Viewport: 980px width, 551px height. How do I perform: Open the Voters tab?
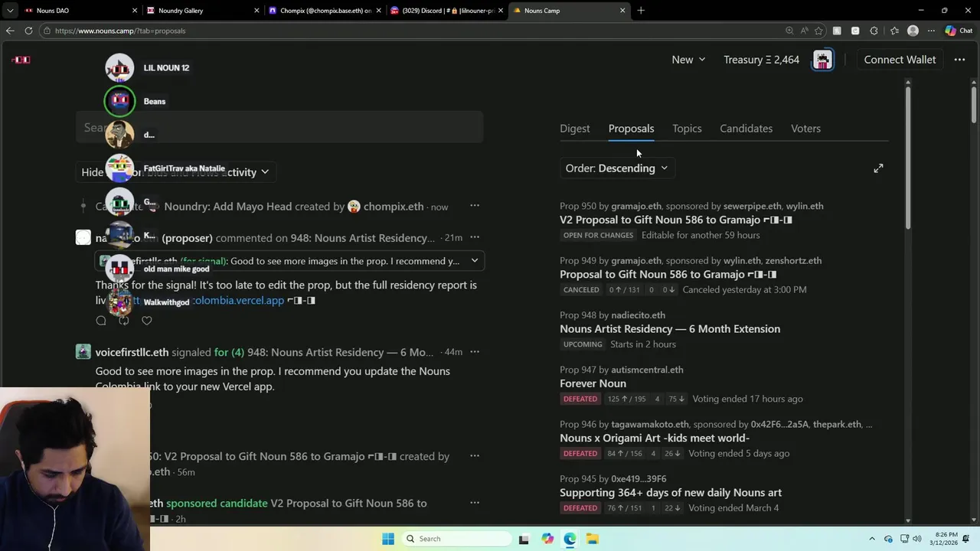tap(805, 129)
